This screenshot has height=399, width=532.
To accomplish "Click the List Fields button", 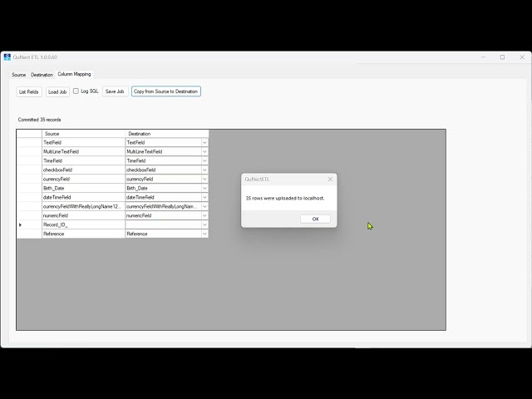I will [29, 91].
